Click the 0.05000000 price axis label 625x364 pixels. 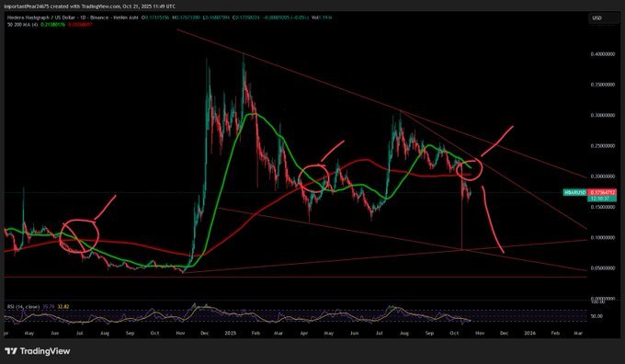pos(602,268)
